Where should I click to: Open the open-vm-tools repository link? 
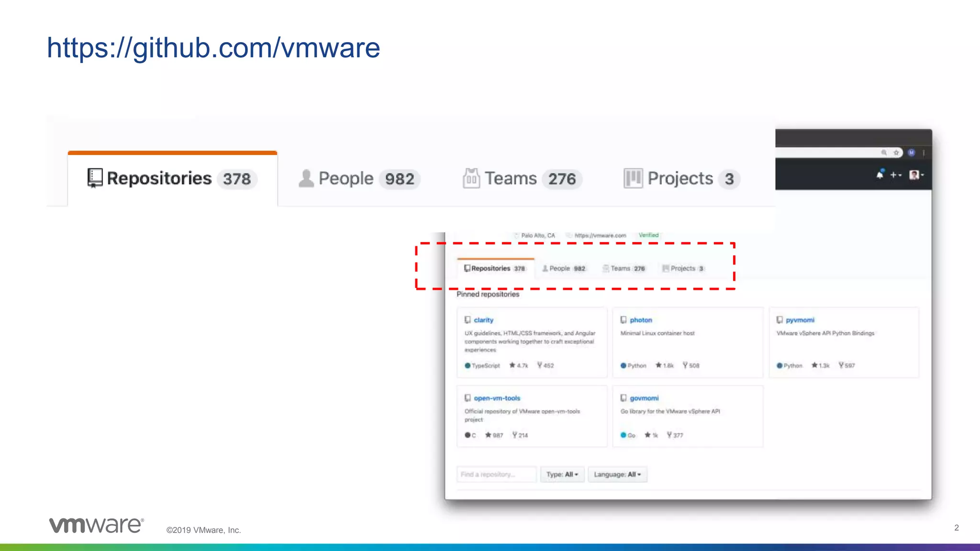tap(497, 398)
